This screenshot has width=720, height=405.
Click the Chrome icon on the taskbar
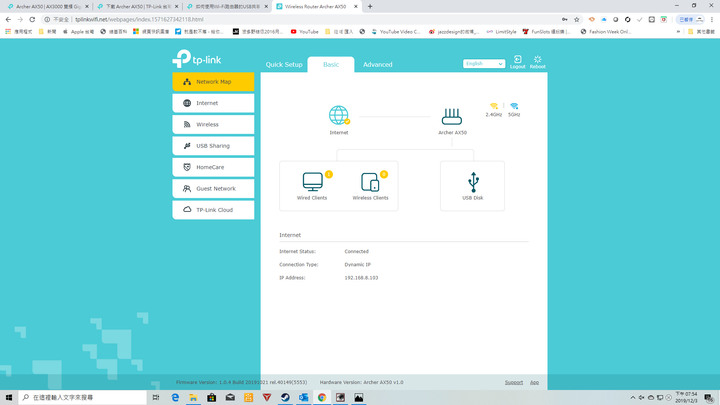pyautogui.click(x=322, y=397)
